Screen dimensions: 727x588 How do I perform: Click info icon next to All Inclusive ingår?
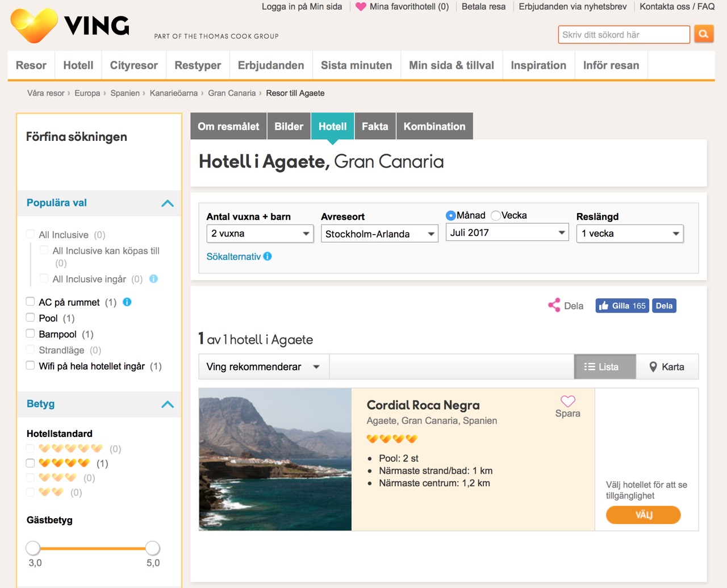tap(153, 278)
